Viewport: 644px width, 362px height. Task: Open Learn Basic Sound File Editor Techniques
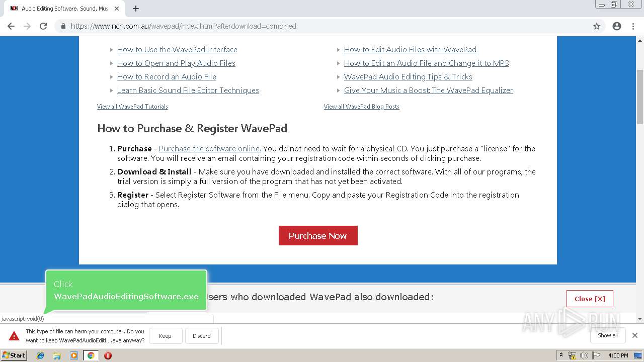(x=188, y=90)
